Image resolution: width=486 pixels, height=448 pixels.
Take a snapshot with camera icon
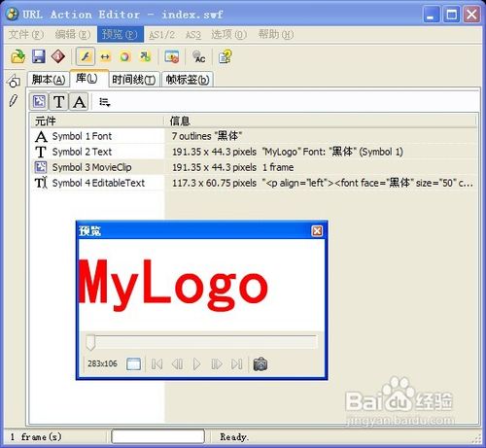click(260, 364)
